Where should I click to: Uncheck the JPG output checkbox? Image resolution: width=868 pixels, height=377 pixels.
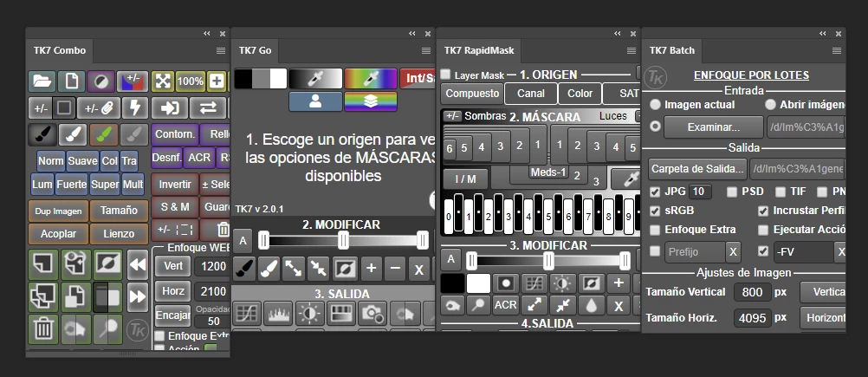655,192
